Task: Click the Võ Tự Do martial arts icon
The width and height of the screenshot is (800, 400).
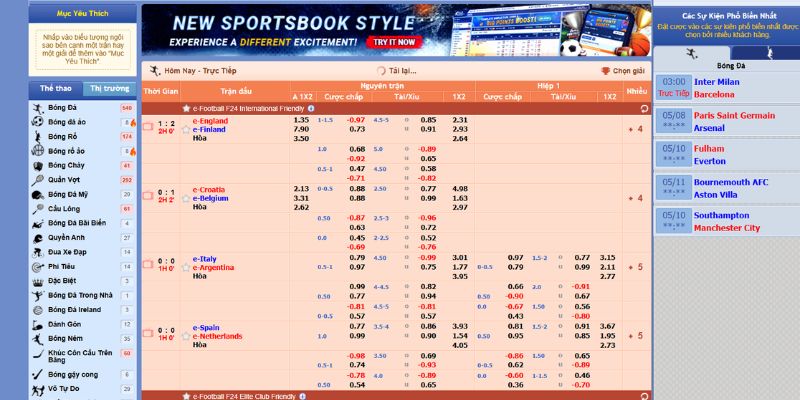Action: click(x=37, y=390)
